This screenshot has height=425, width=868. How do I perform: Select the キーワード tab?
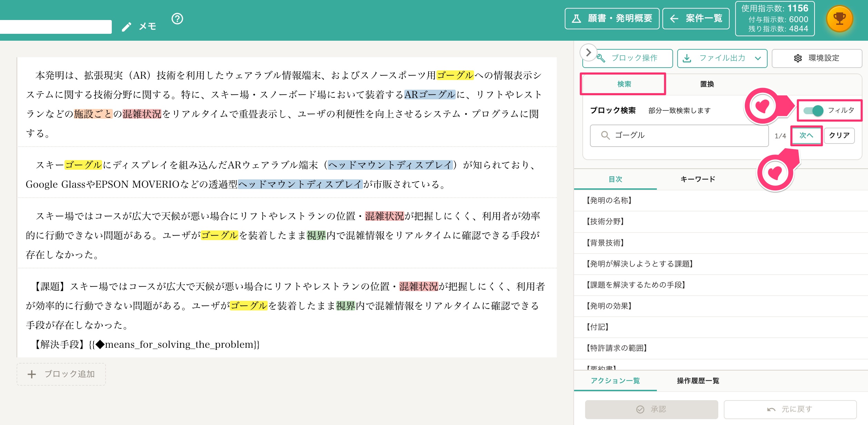698,179
